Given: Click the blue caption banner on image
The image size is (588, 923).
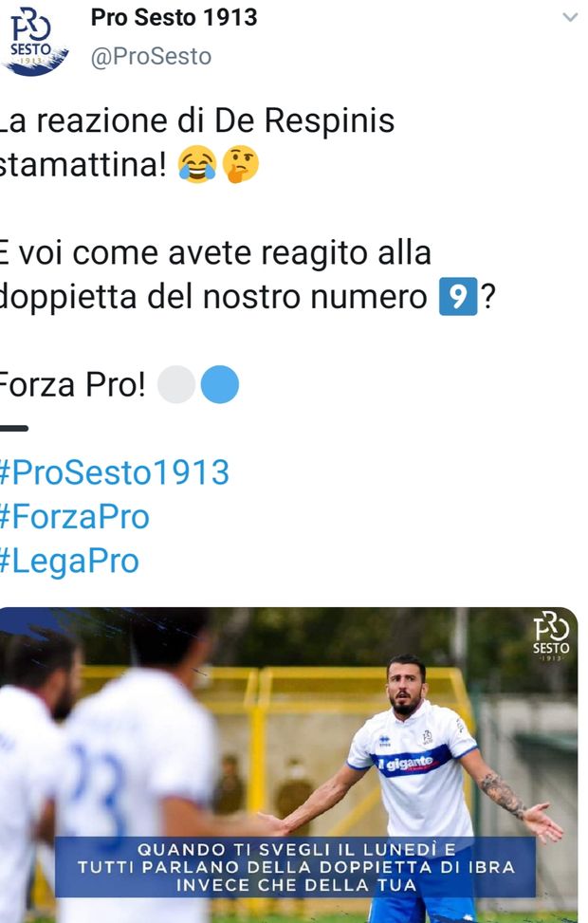Looking at the screenshot, I should 296,866.
